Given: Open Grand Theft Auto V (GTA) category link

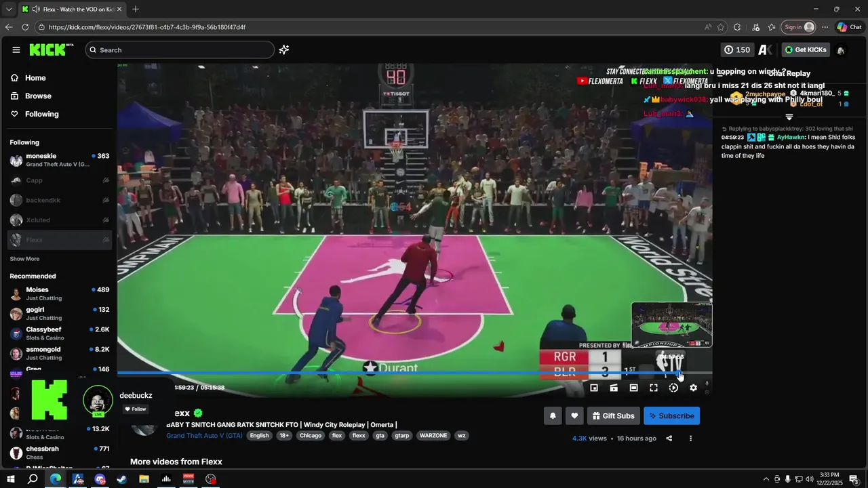Looking at the screenshot, I should [204, 436].
